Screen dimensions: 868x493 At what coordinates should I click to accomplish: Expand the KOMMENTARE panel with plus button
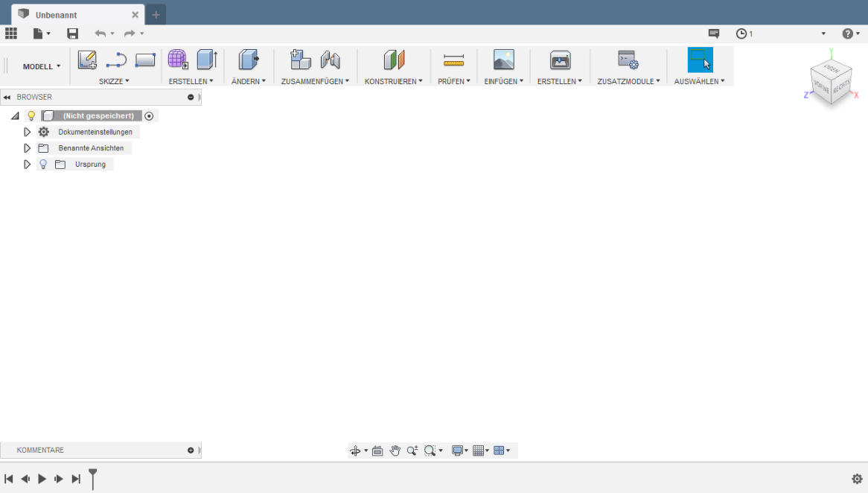[191, 451]
